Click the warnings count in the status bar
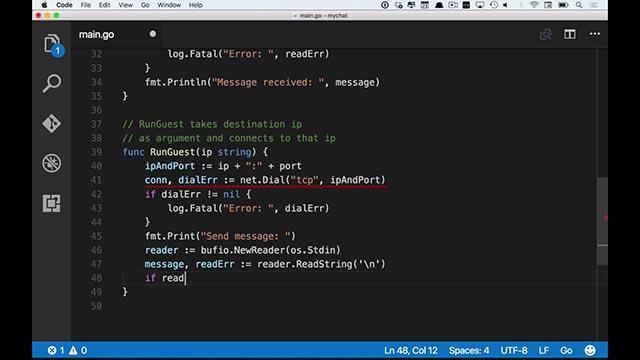This screenshot has width=640, height=360. [78, 350]
